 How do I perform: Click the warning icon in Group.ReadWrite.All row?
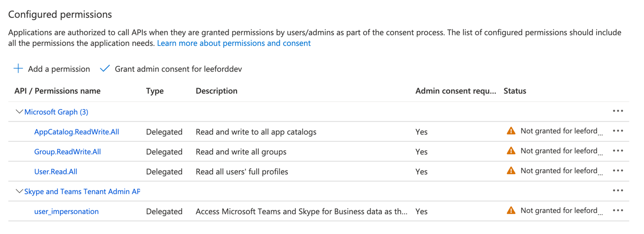[511, 151]
